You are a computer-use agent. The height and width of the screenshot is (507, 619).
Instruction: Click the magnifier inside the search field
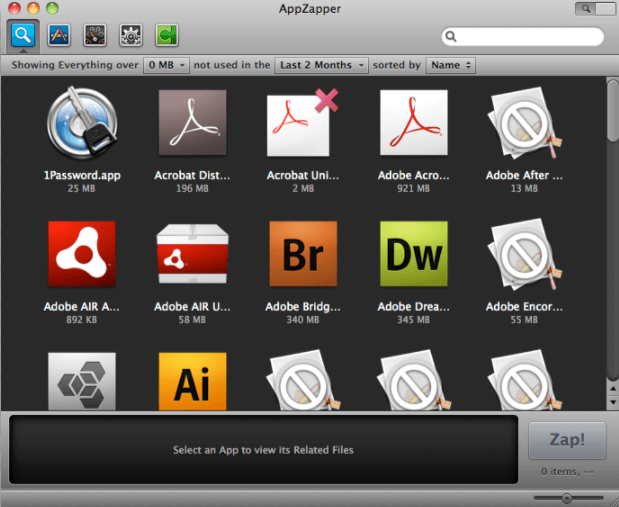(x=451, y=36)
